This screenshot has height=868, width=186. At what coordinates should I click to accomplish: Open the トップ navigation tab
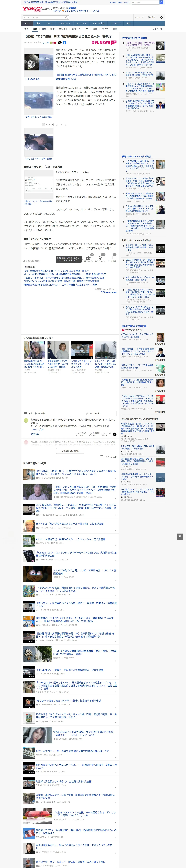(x=27, y=23)
